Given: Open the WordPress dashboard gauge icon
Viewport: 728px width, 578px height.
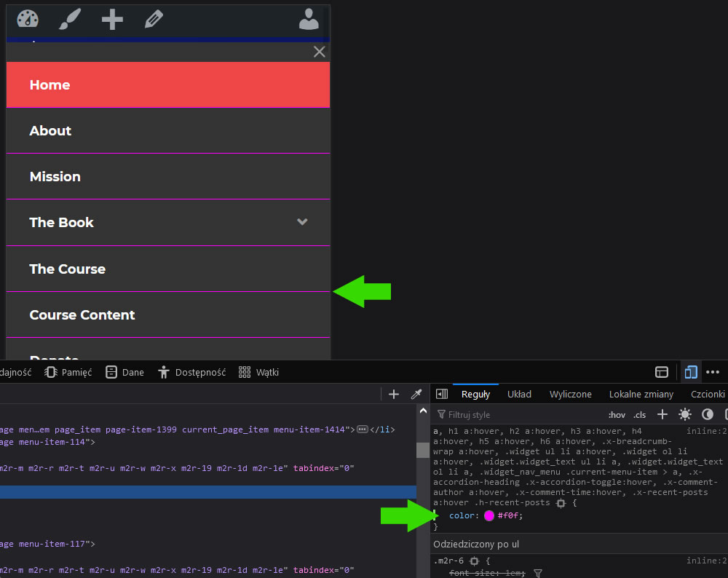Looking at the screenshot, I should [x=28, y=19].
